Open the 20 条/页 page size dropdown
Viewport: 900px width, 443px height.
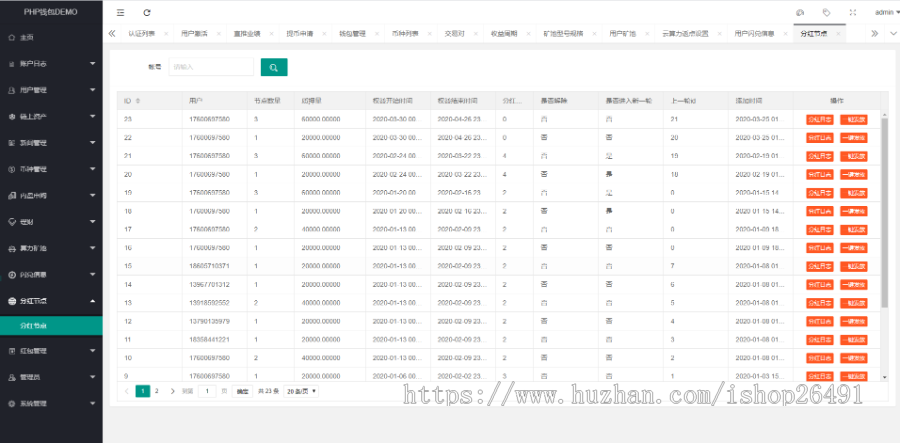(x=301, y=391)
